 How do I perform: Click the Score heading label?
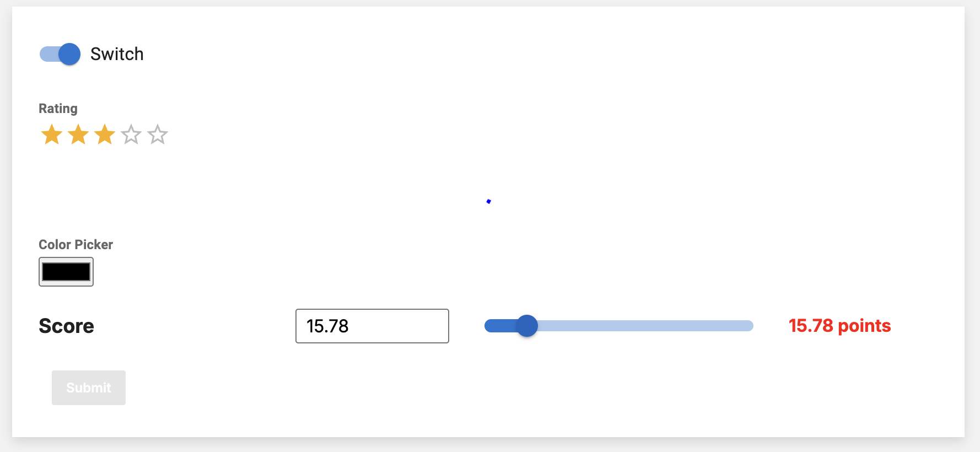pyautogui.click(x=66, y=326)
